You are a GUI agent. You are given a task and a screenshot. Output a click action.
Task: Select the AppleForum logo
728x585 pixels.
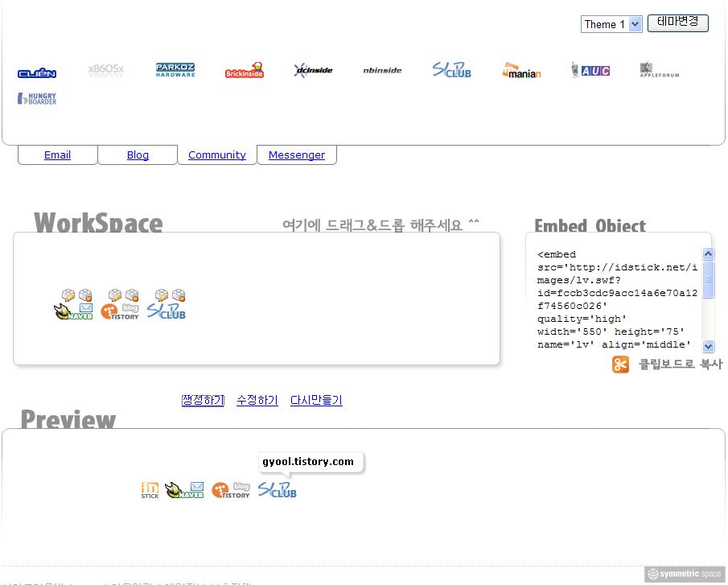(659, 71)
